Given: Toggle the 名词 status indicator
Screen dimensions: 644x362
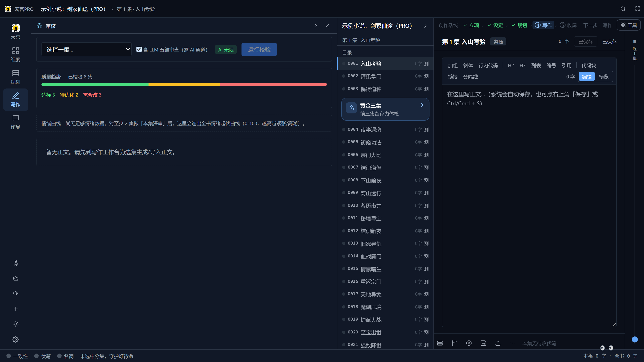Looking at the screenshot, I should click(65, 356).
